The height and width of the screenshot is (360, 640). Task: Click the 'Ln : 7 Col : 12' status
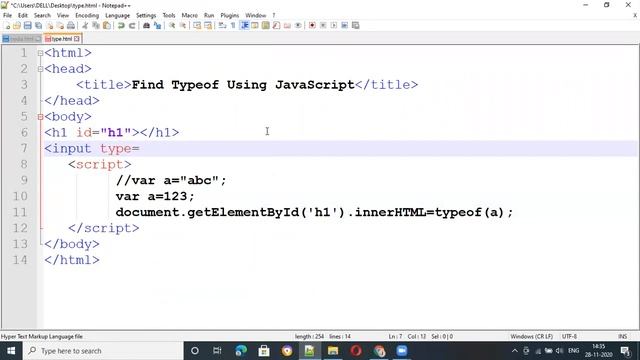point(407,337)
